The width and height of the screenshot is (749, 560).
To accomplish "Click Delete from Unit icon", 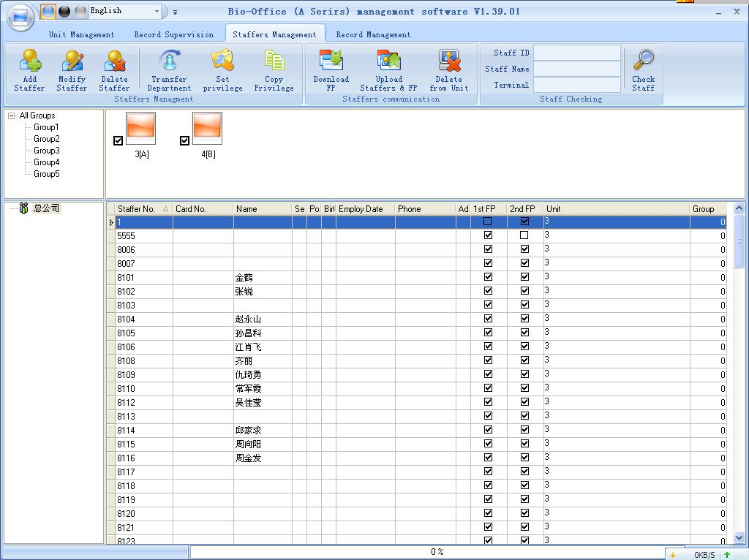I will pyautogui.click(x=448, y=63).
